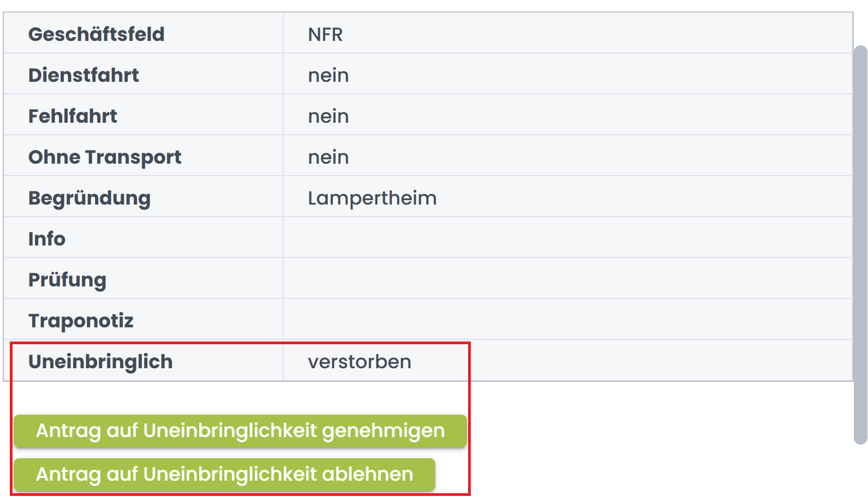Image resolution: width=868 pixels, height=497 pixels.
Task: Click the 'verstorben' value cell
Action: pyautogui.click(x=360, y=361)
